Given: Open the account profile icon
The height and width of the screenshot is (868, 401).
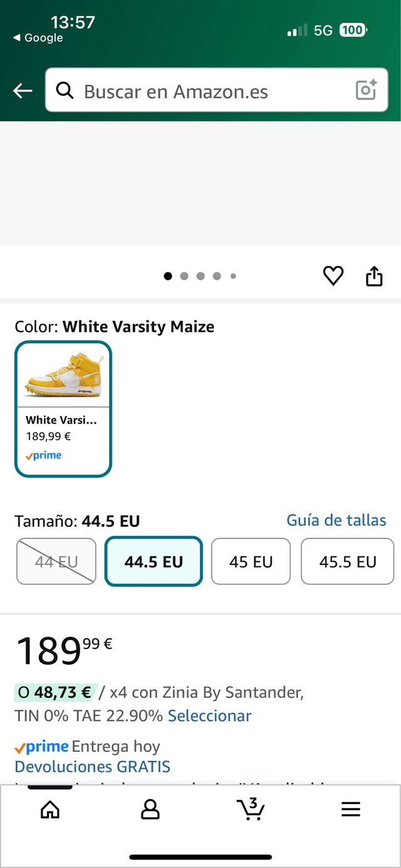Looking at the screenshot, I should click(x=150, y=810).
